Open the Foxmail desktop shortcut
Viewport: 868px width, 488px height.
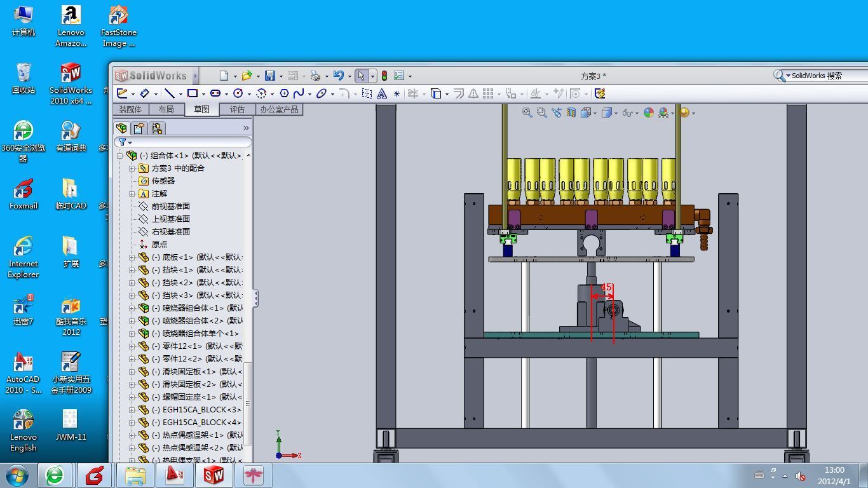[x=24, y=194]
